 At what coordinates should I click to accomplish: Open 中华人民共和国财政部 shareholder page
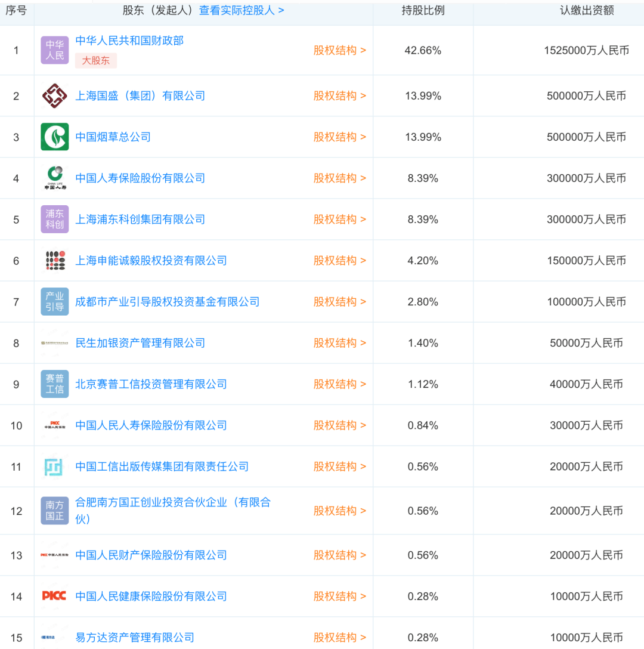pyautogui.click(x=129, y=41)
